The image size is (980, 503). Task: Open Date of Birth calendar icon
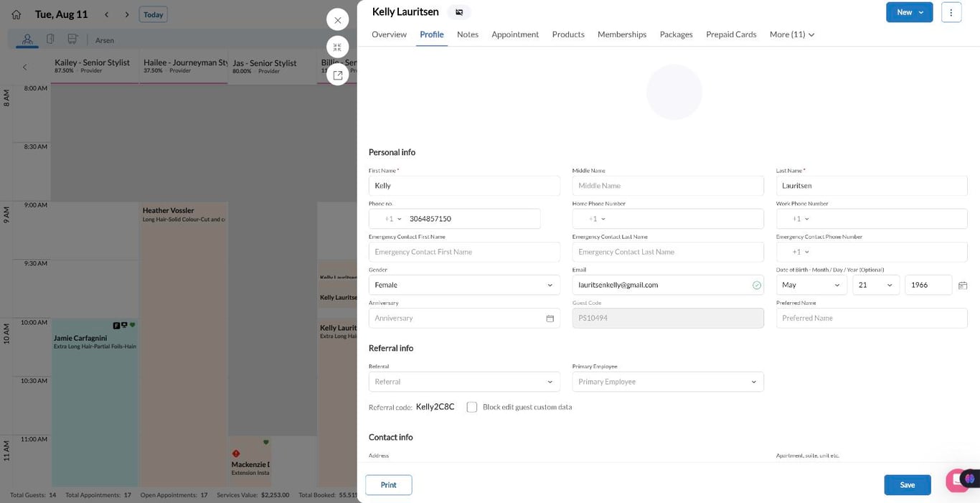click(x=963, y=286)
